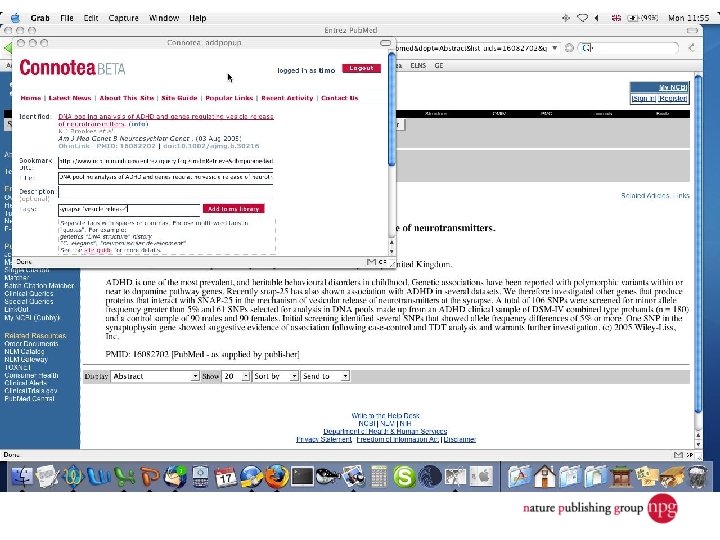Click the Bookmark URL input field

pos(165,161)
